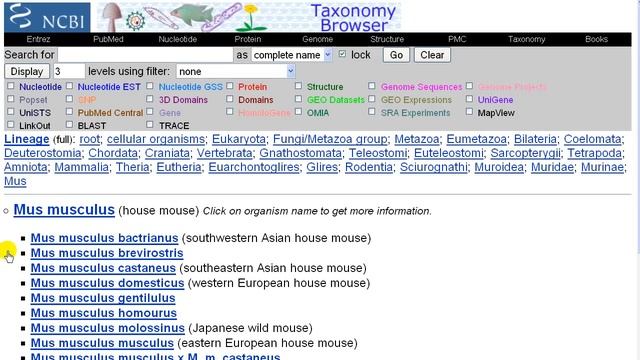Check the PubMed Central checkbox
This screenshot has height=360, width=640.
point(69,111)
